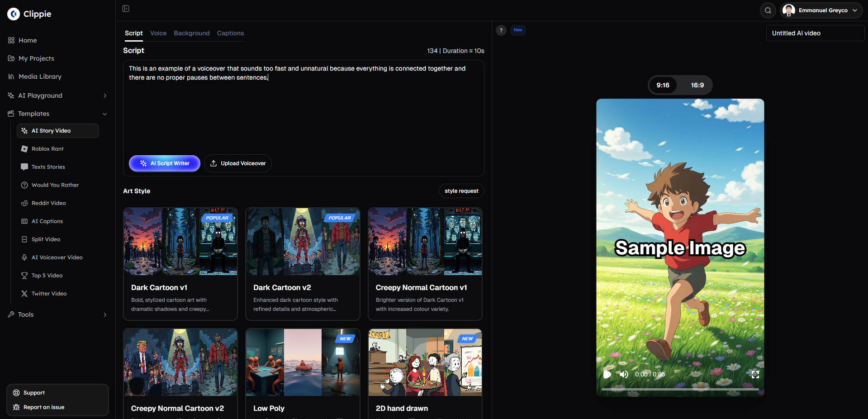Switch to the Background tab
Viewport: 868px width, 419px height.
click(x=192, y=33)
